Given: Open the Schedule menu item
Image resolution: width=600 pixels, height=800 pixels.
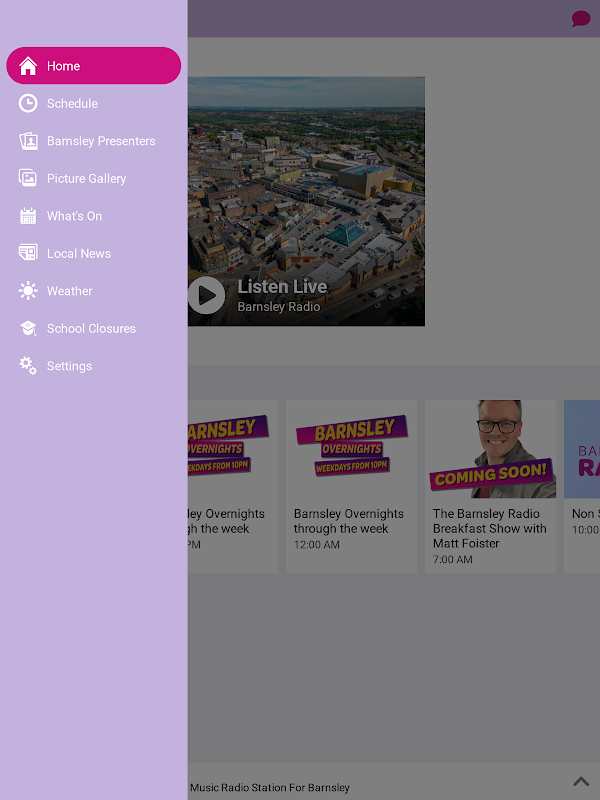Looking at the screenshot, I should coord(93,103).
